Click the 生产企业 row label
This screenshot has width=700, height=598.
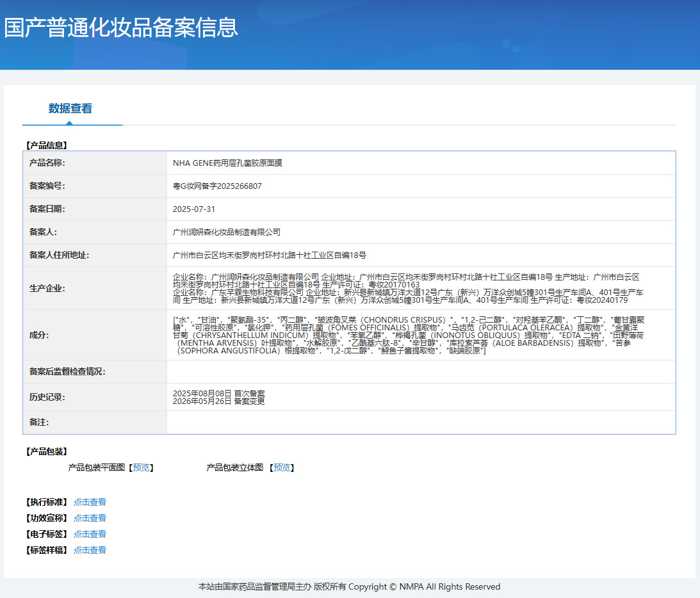pyautogui.click(x=47, y=288)
